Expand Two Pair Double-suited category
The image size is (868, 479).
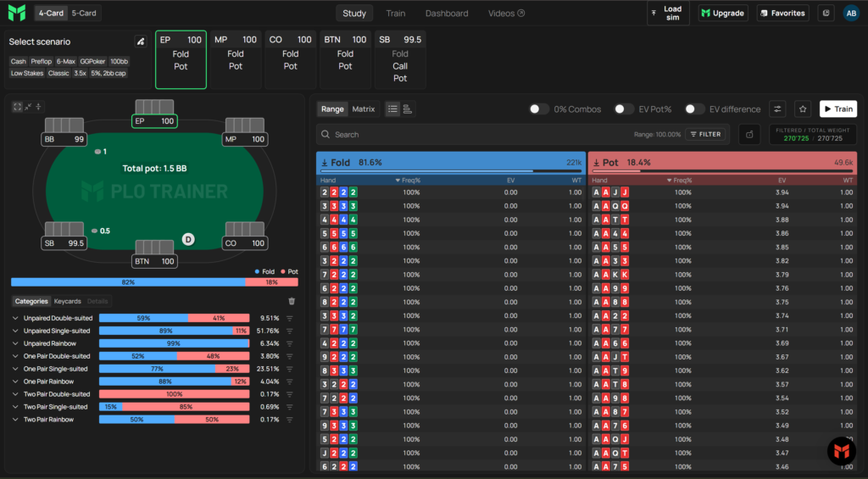click(15, 394)
